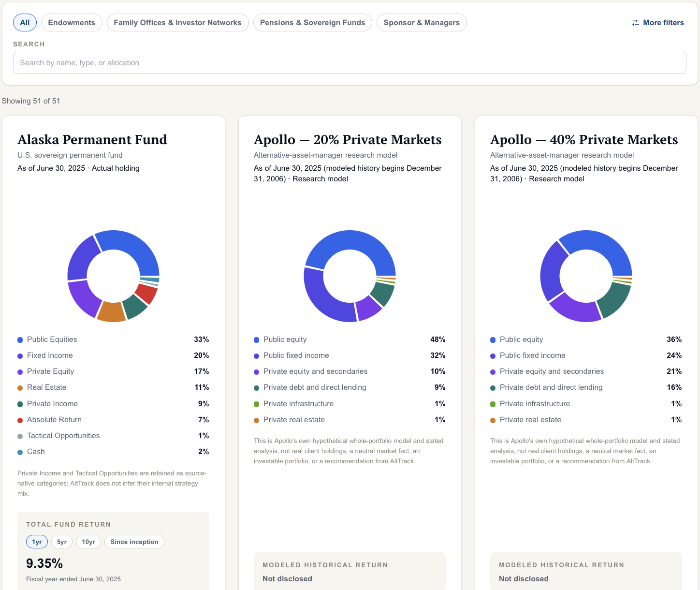Select the All filter chip
Image resolution: width=700 pixels, height=590 pixels.
point(25,23)
